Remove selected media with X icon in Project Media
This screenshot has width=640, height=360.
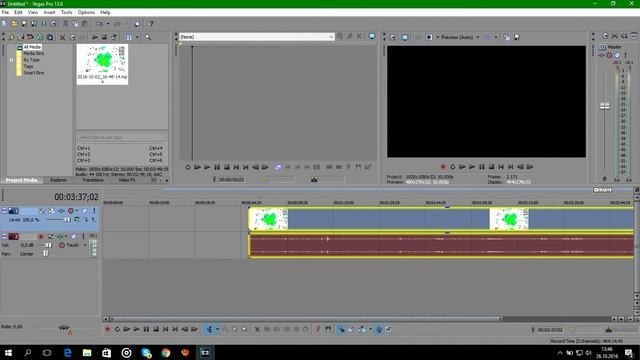62,37
